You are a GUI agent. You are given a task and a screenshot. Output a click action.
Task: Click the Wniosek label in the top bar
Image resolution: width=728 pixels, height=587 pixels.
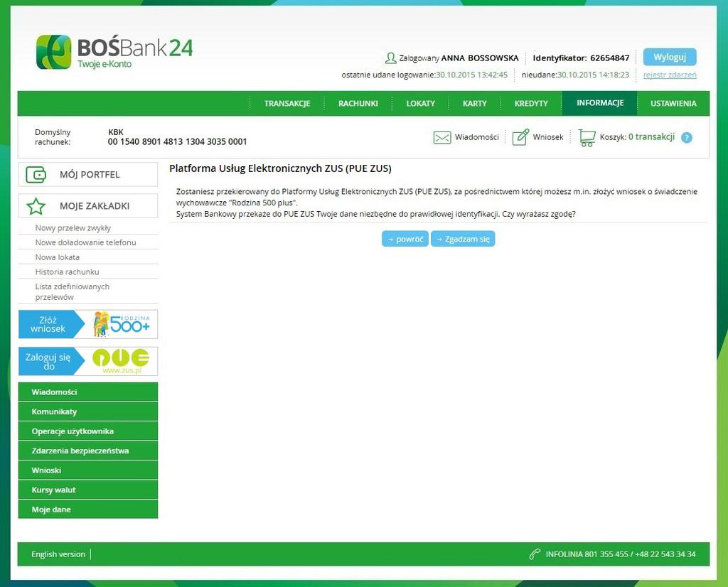[x=548, y=137]
